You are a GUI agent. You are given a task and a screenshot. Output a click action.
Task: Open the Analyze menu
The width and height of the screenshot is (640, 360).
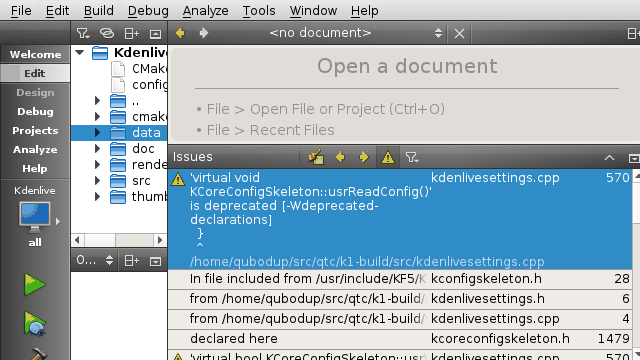pyautogui.click(x=205, y=11)
